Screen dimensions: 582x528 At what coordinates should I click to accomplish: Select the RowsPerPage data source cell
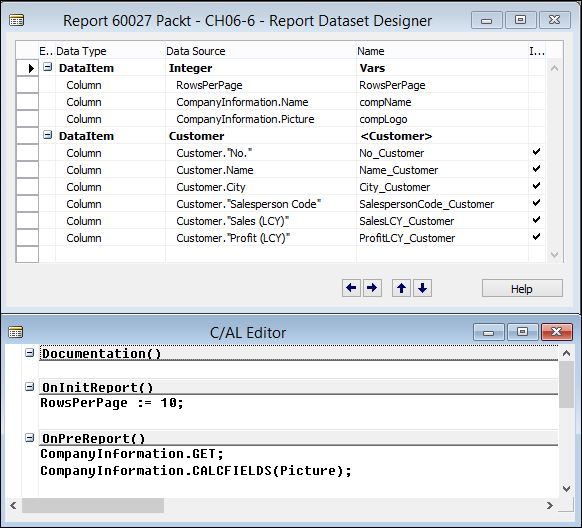point(261,85)
